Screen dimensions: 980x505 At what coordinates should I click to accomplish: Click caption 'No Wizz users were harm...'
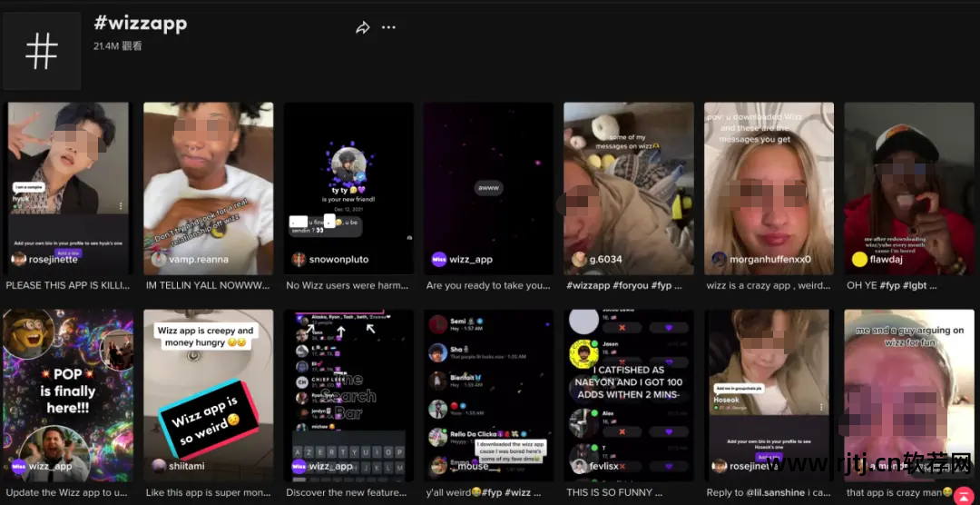348,285
